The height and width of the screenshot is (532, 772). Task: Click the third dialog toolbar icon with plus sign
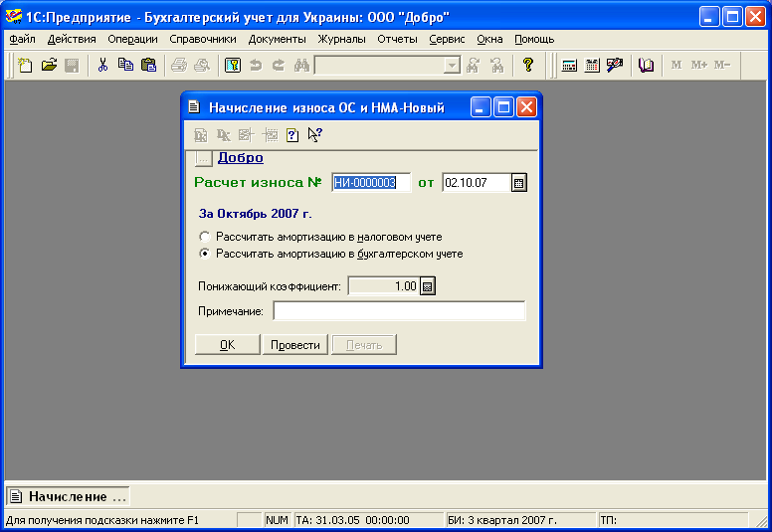point(246,135)
